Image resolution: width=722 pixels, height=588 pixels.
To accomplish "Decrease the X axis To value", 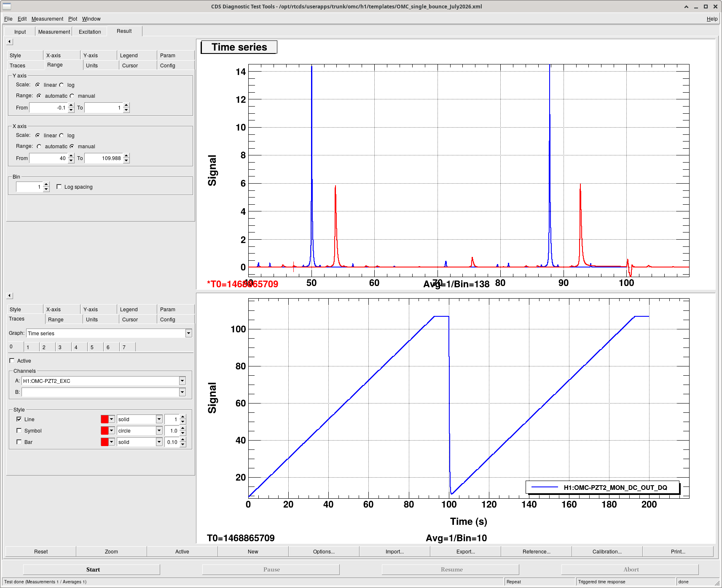I will [126, 161].
